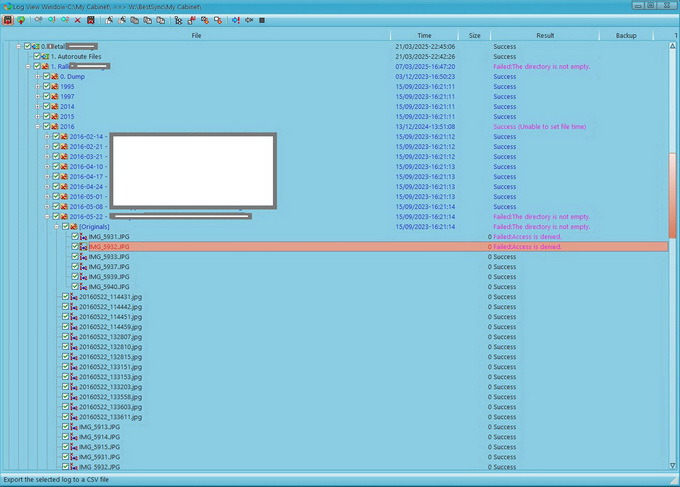Click the folder icon beside 2014

tap(55, 106)
